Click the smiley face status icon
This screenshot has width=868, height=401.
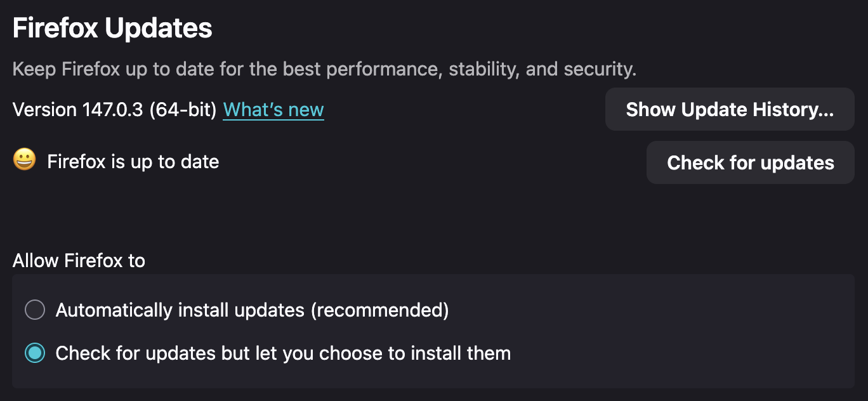tap(24, 161)
